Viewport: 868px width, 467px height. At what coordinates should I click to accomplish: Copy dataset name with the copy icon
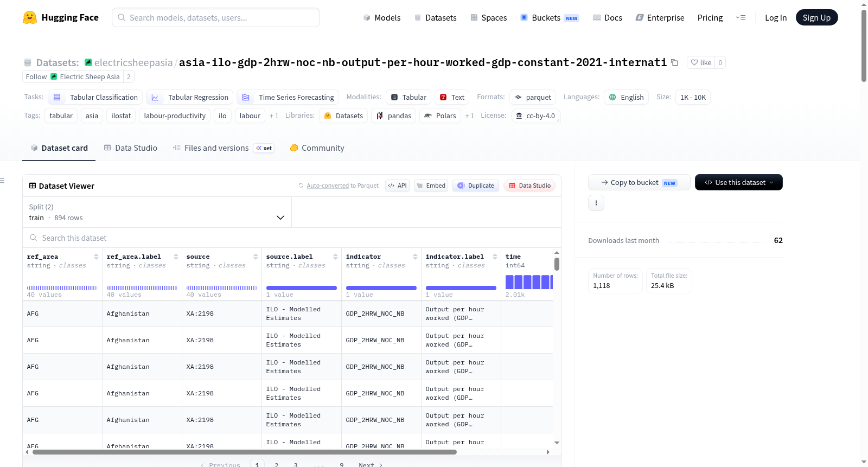(x=674, y=62)
